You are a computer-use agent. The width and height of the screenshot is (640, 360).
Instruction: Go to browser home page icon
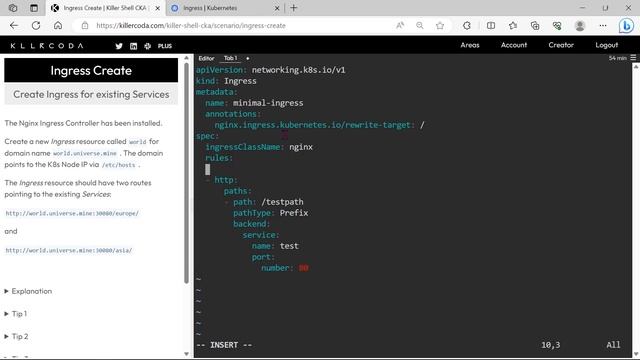click(x=58, y=25)
